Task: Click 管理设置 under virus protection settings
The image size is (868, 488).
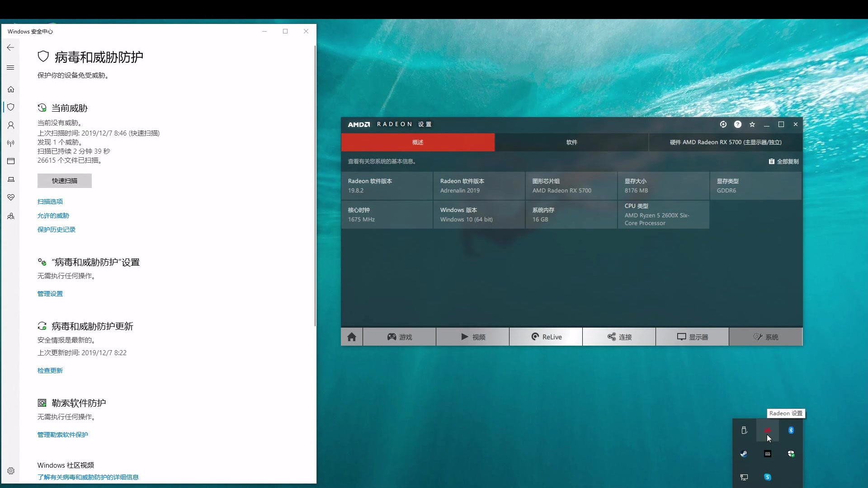Action: [x=50, y=294]
